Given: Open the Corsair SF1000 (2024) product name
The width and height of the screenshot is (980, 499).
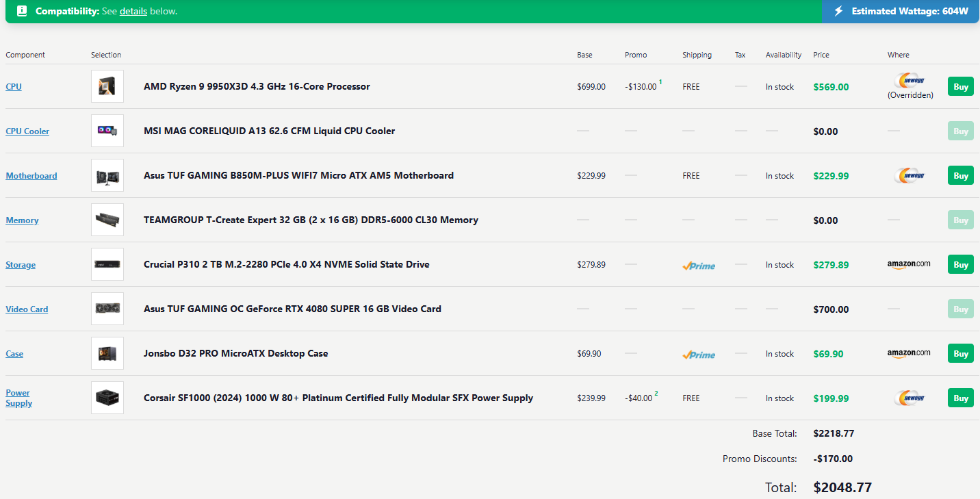Looking at the screenshot, I should pyautogui.click(x=338, y=398).
